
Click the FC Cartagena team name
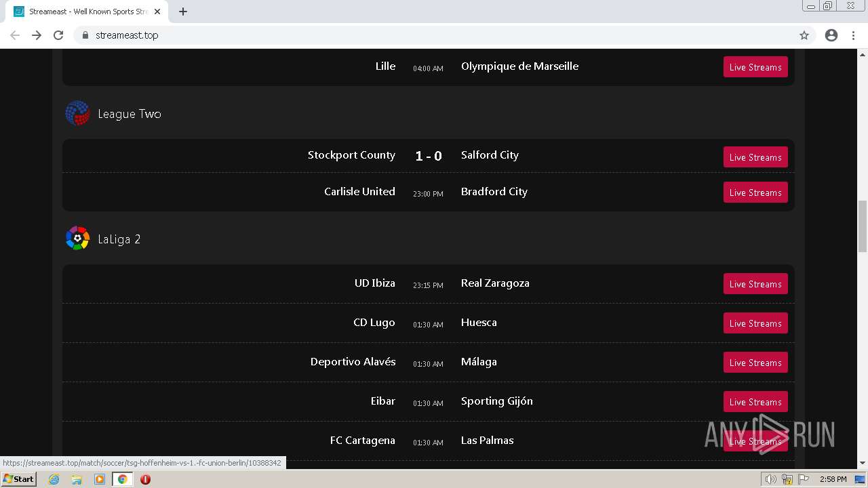[363, 441]
